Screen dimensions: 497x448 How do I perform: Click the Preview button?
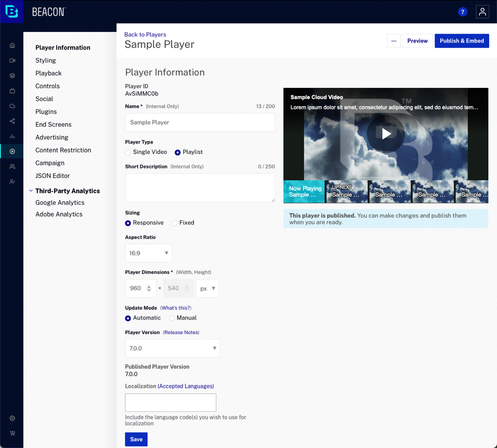(417, 41)
